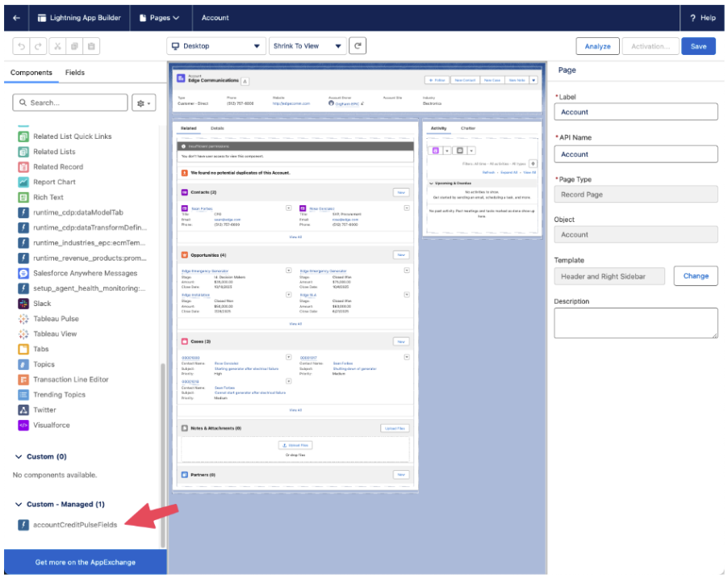The height and width of the screenshot is (579, 728).
Task: Switch to the Components tab
Action: (31, 73)
